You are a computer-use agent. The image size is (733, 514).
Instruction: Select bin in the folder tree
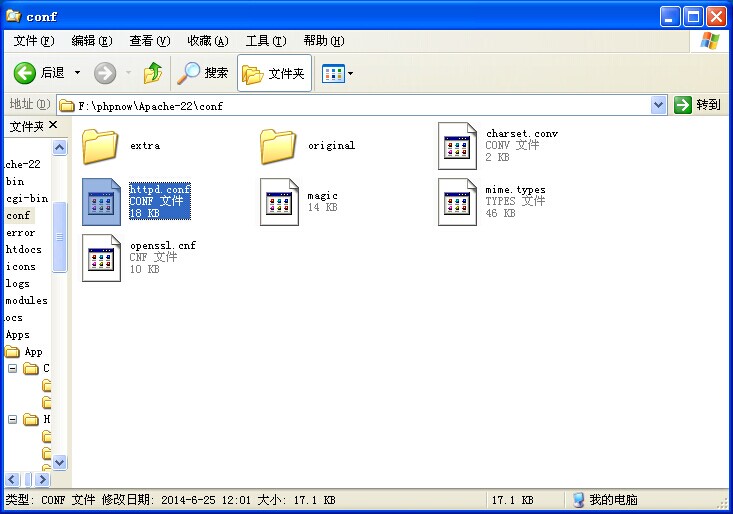pos(15,181)
